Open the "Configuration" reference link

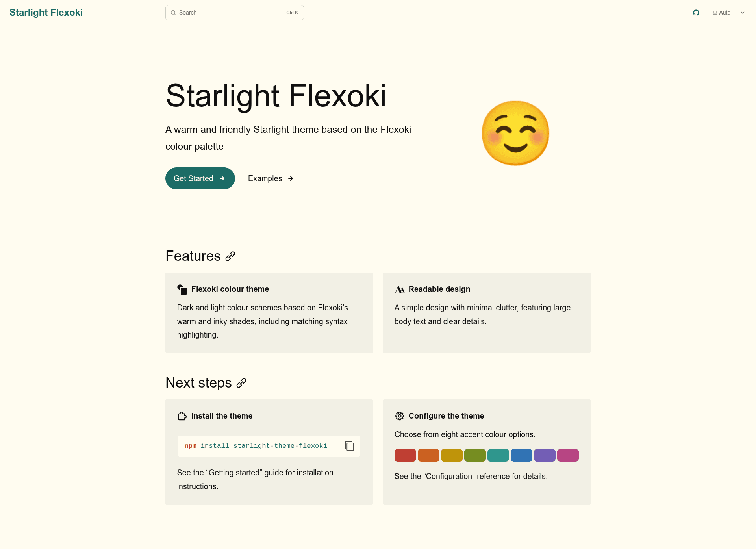[x=449, y=476]
